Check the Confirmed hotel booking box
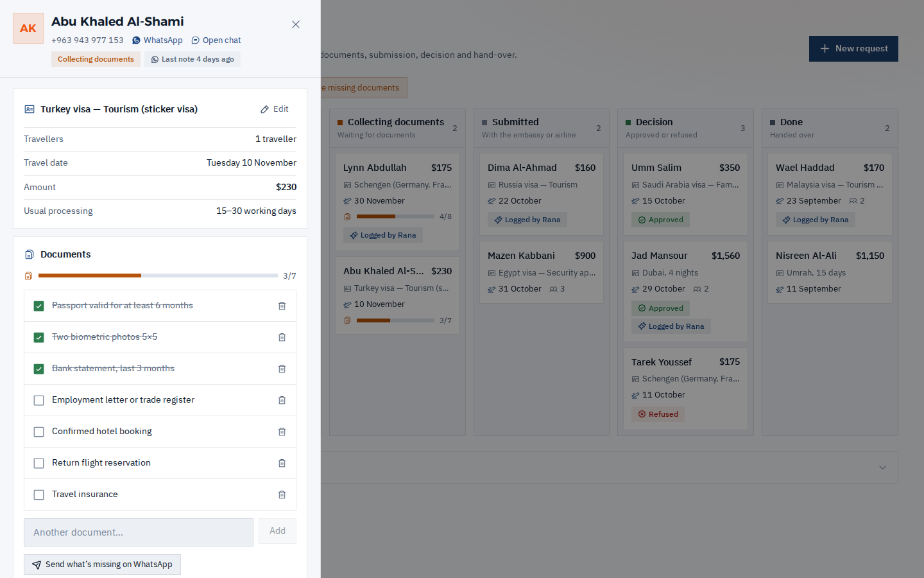The width and height of the screenshot is (924, 578). pos(38,432)
